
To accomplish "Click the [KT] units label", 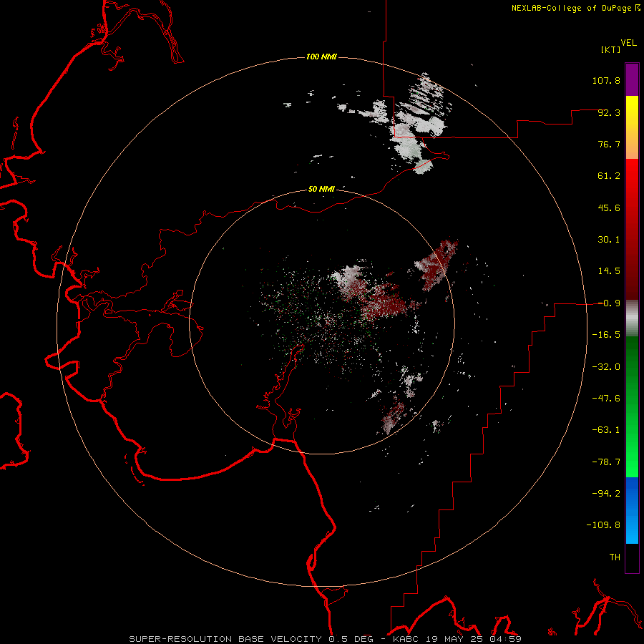I will pyautogui.click(x=610, y=49).
